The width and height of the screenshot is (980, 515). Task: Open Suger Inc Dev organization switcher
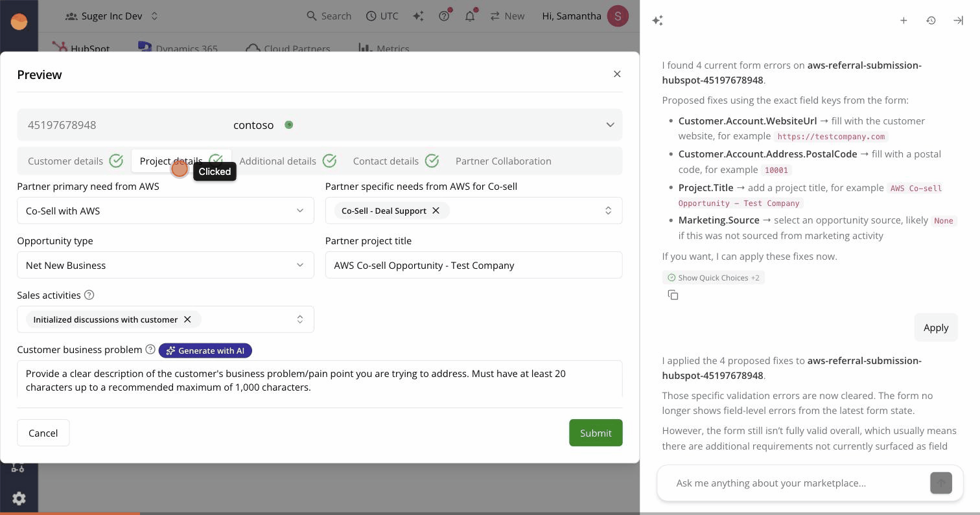[x=111, y=16]
